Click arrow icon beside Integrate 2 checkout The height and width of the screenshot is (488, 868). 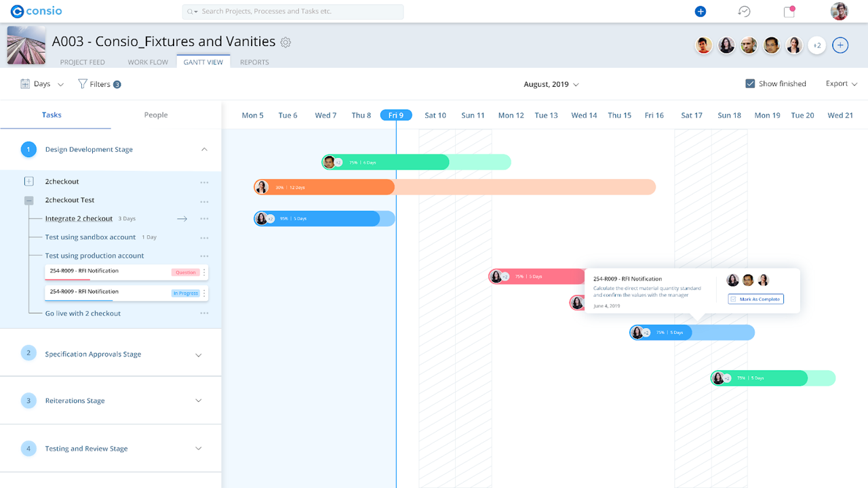(182, 219)
